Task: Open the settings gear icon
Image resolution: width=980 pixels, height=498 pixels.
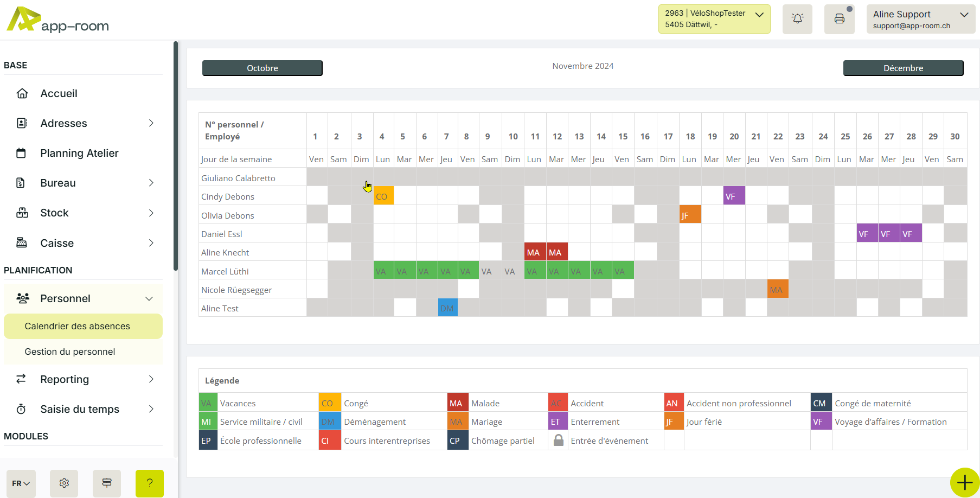Action: [x=64, y=483]
